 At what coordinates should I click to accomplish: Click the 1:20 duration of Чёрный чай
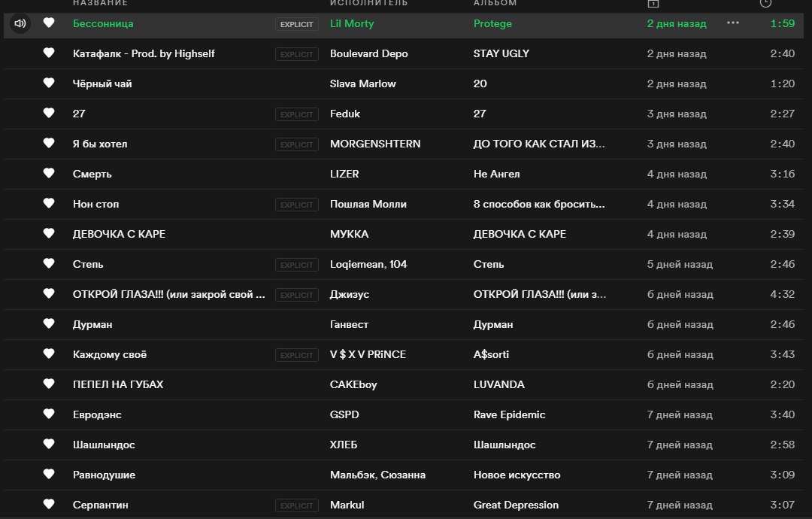pos(782,84)
